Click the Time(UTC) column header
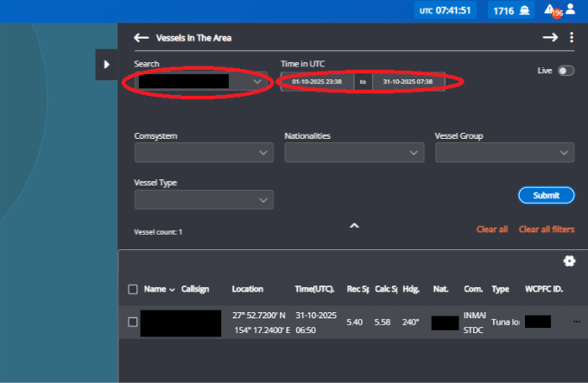Screen dimensions: 588x383 point(314,289)
